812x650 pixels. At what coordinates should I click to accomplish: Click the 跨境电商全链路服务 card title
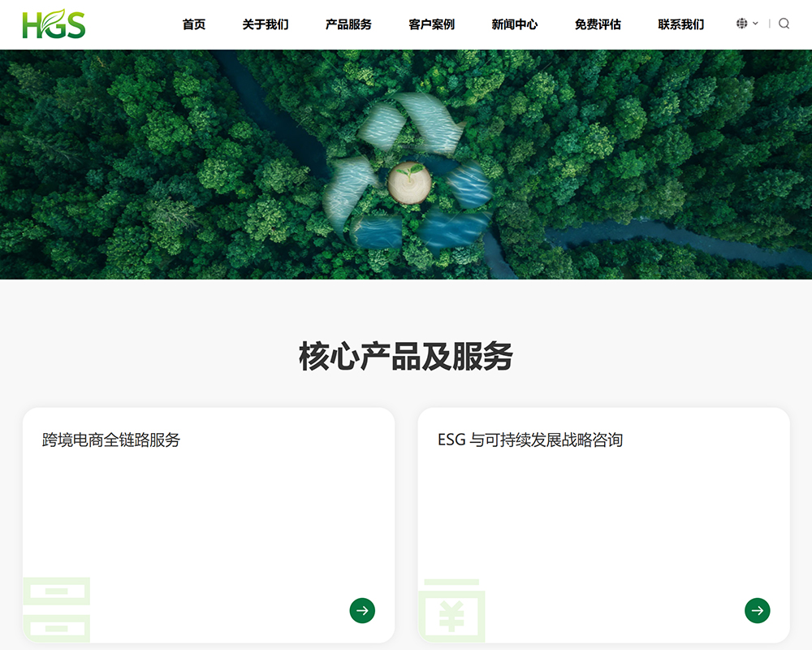[111, 440]
